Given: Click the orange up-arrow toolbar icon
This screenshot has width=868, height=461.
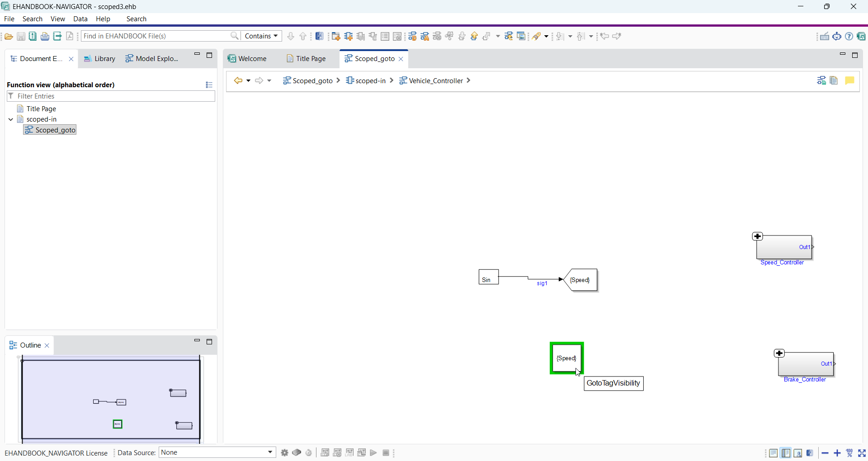Looking at the screenshot, I should 474,36.
